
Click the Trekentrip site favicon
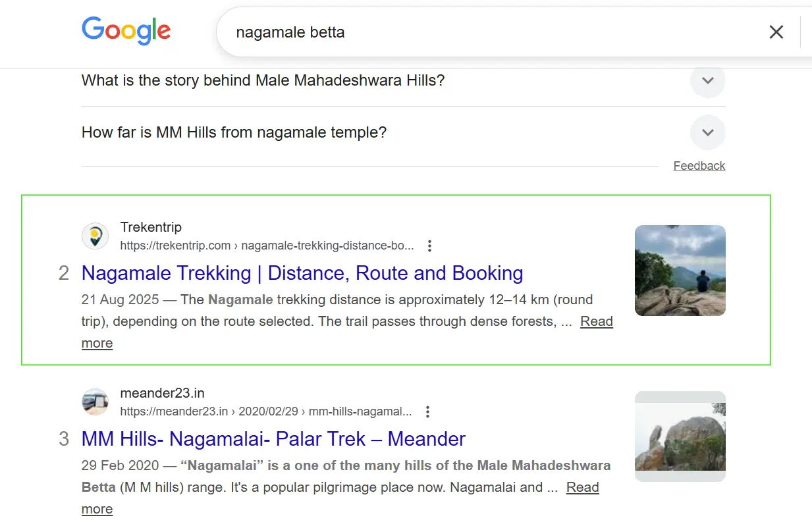point(95,236)
